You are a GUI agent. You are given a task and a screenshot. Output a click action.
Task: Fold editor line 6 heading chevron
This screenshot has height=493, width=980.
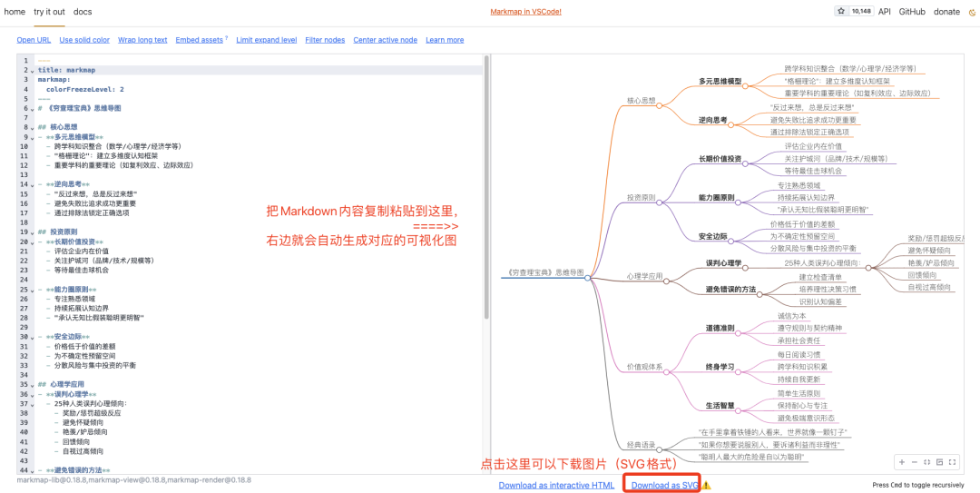(x=33, y=109)
